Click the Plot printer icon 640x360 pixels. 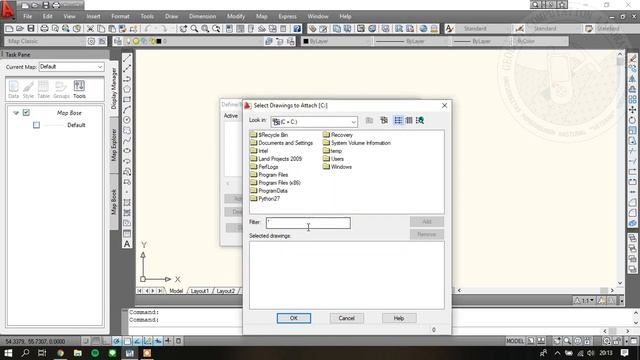pos(44,29)
